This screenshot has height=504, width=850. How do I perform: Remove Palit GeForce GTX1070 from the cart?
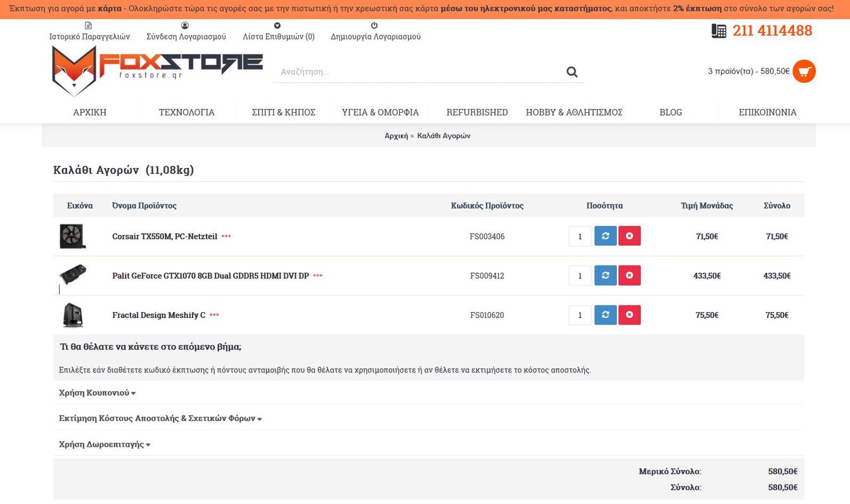point(630,276)
